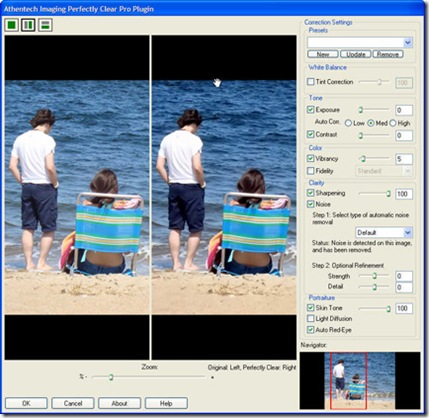429x418 pixels.
Task: Enable the Tint Correction checkbox
Action: coord(311,82)
